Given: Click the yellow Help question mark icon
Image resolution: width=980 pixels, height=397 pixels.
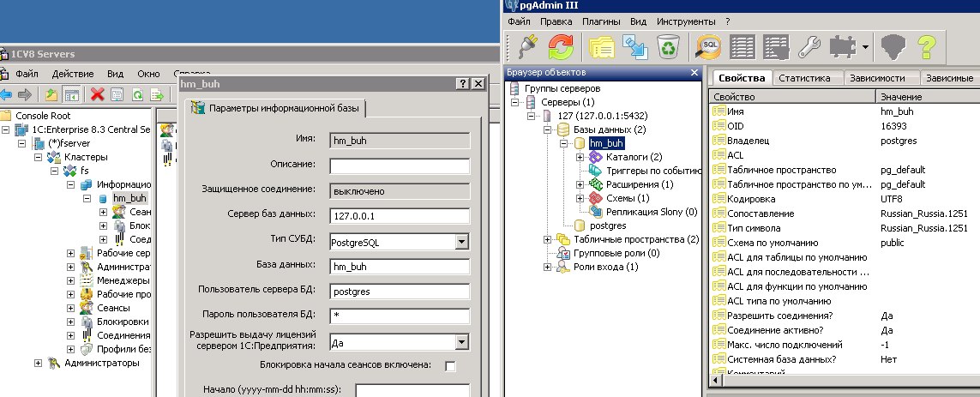Looking at the screenshot, I should tap(926, 47).
